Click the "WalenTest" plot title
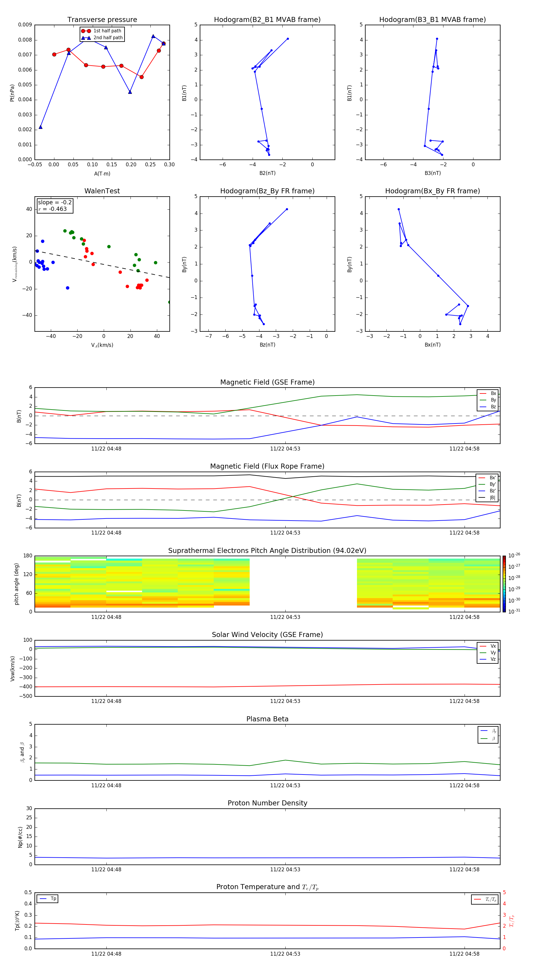Image resolution: width=535 pixels, height=980 pixels. pyautogui.click(x=102, y=191)
